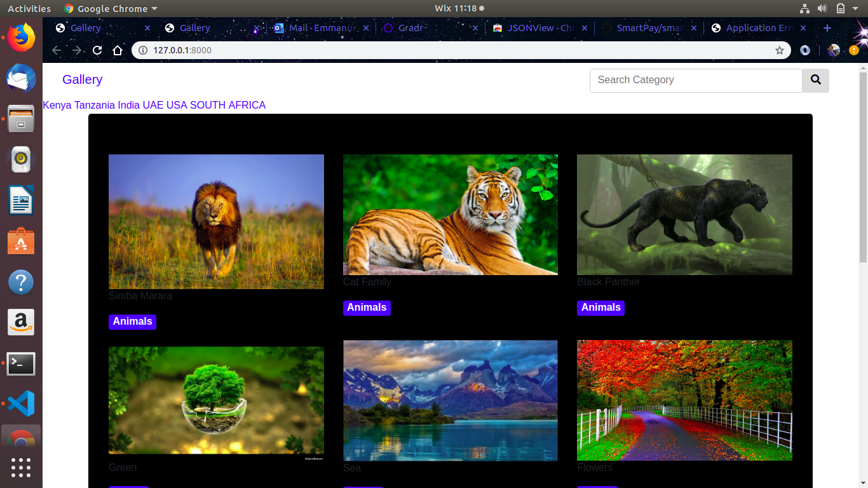This screenshot has width=868, height=488.
Task: Reload the page with the refresh icon
Action: pos(97,50)
